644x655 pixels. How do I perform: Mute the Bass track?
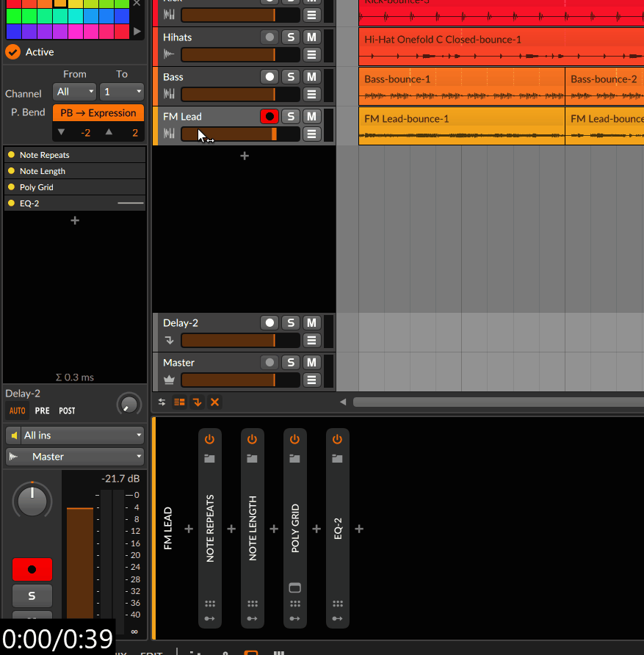pos(311,77)
